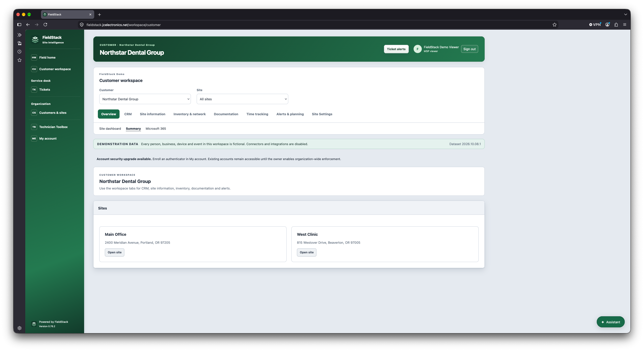The height and width of the screenshot is (351, 644).
Task: Toggle the browser sidebar panel icon
Action: coord(19,25)
